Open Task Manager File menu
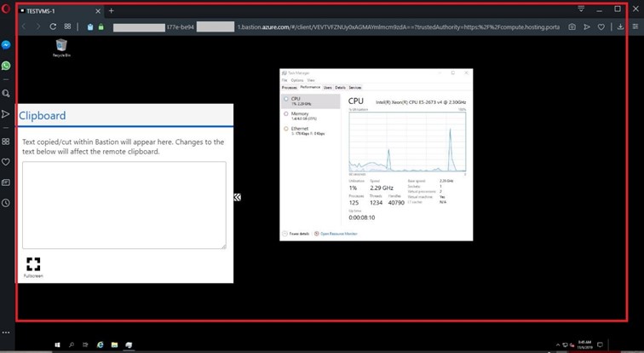644x353 pixels. (x=285, y=80)
